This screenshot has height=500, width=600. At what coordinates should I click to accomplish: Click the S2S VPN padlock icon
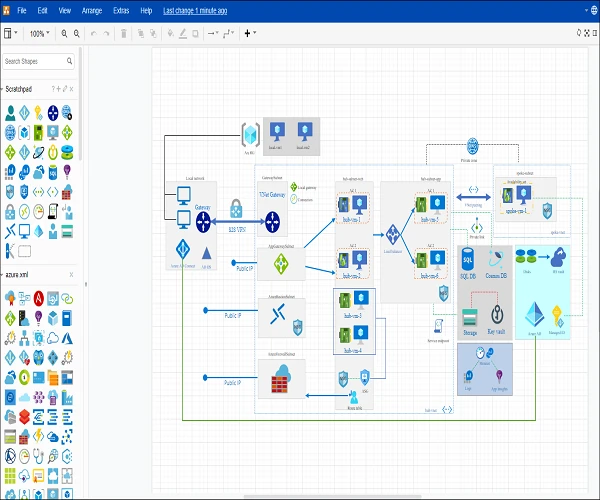click(236, 209)
